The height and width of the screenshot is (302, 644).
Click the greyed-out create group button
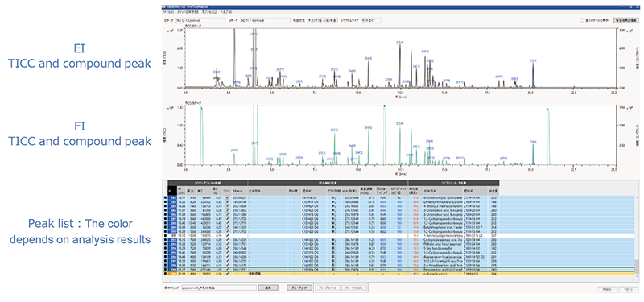click(x=327, y=288)
